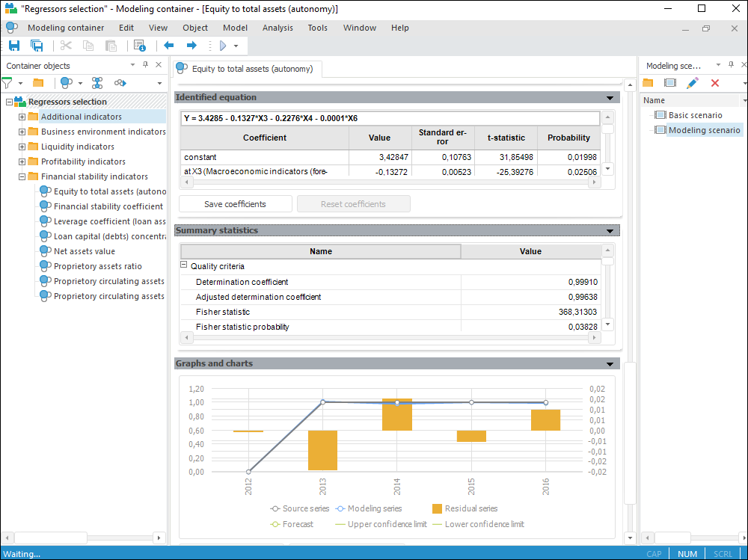Click the red X delete scenario icon
This screenshot has width=748, height=560.
click(x=715, y=83)
